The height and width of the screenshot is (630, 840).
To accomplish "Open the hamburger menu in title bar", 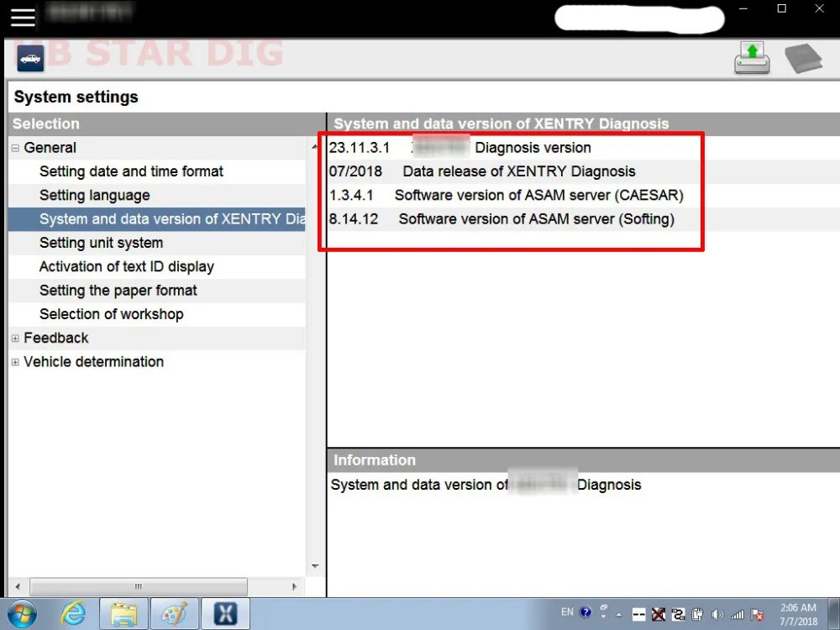I will 23,18.
